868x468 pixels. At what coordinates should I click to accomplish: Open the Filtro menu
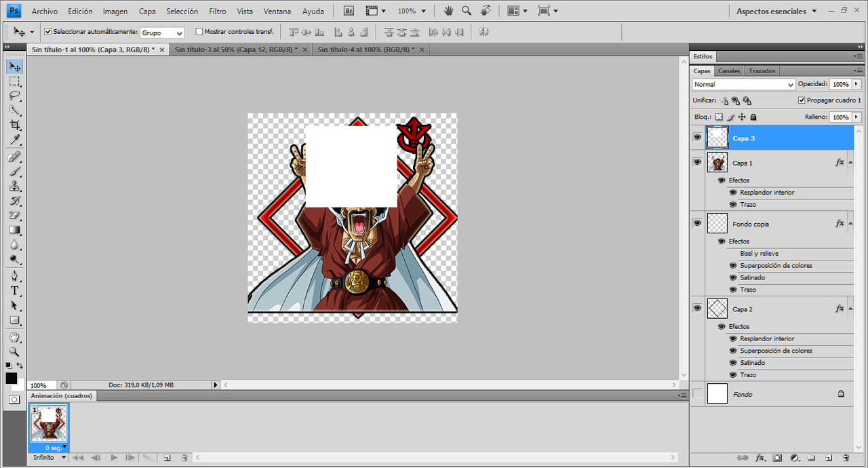point(218,12)
